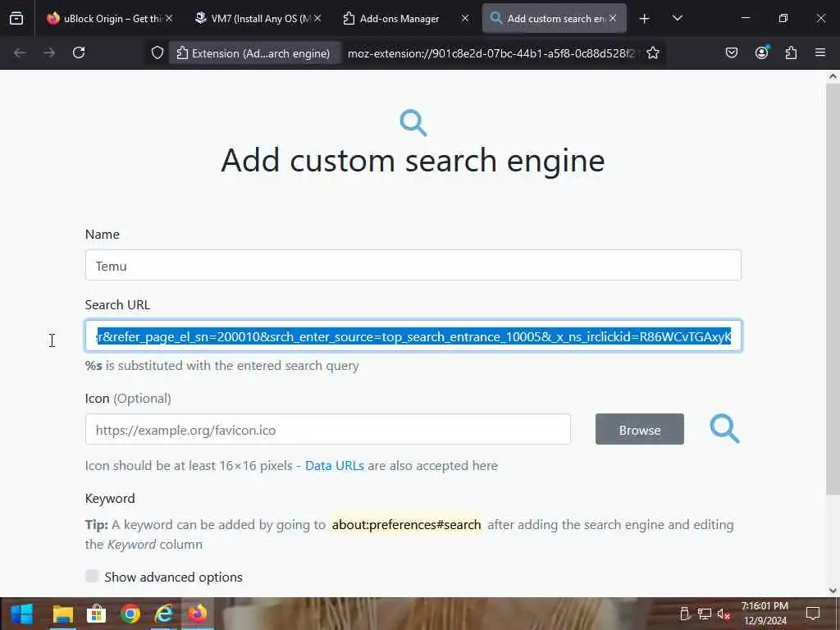Click the Extension identity label in the address bar
Image resolution: width=840 pixels, height=630 pixels.
tap(254, 53)
